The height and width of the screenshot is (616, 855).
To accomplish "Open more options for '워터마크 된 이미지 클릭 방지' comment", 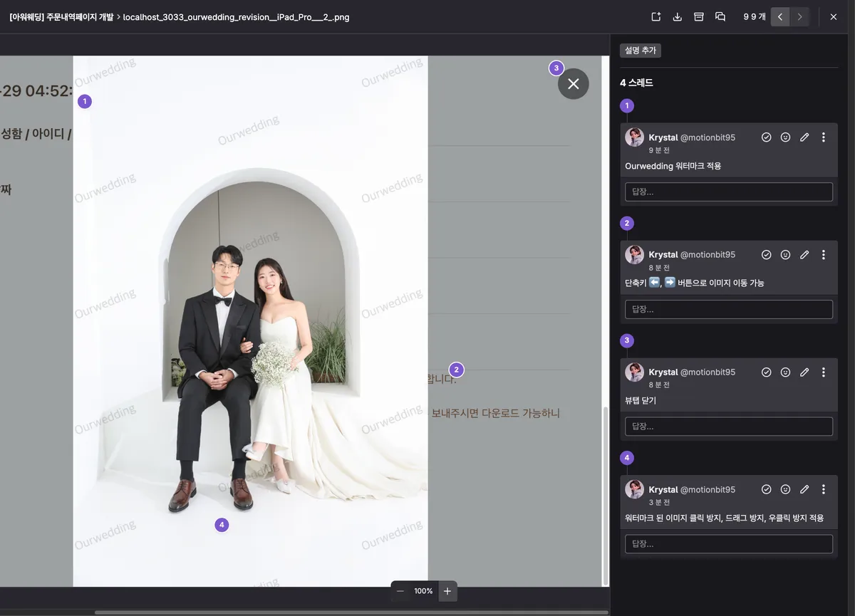I will point(824,489).
